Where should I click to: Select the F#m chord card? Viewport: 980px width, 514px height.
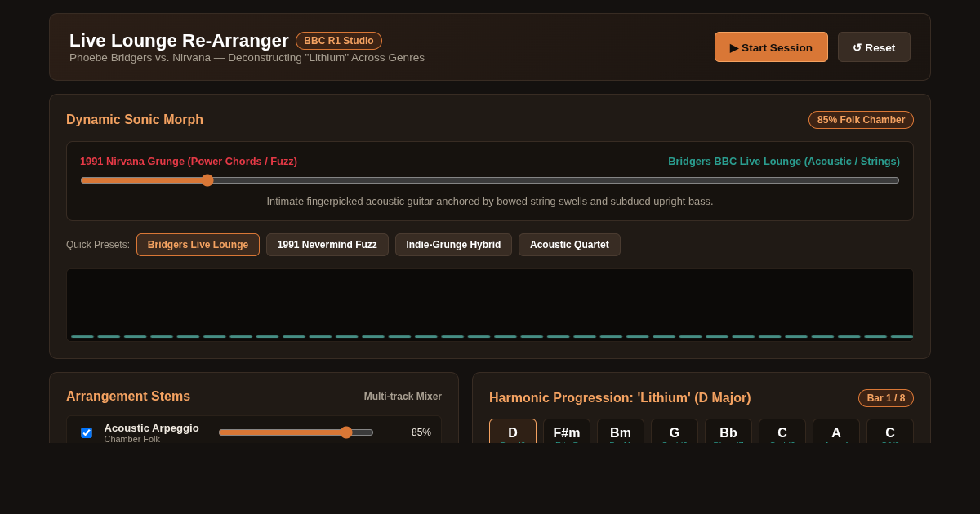pyautogui.click(x=567, y=431)
